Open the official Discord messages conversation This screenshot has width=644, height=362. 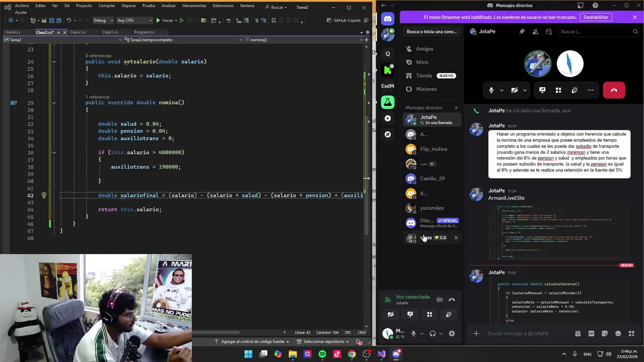(x=433, y=223)
